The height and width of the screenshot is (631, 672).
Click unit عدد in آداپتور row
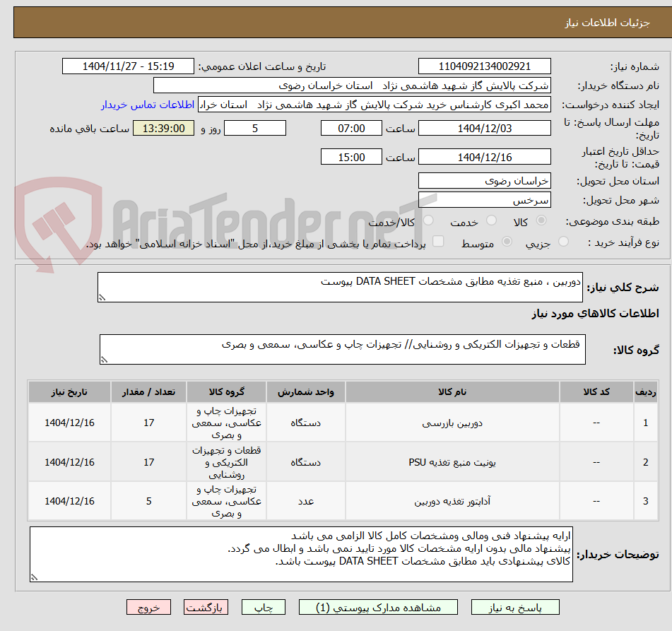(305, 501)
